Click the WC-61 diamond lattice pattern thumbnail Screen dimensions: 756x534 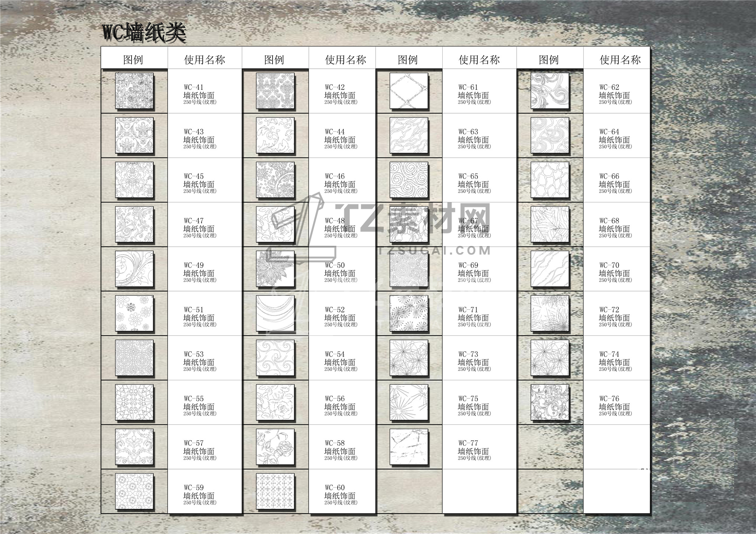[409, 91]
